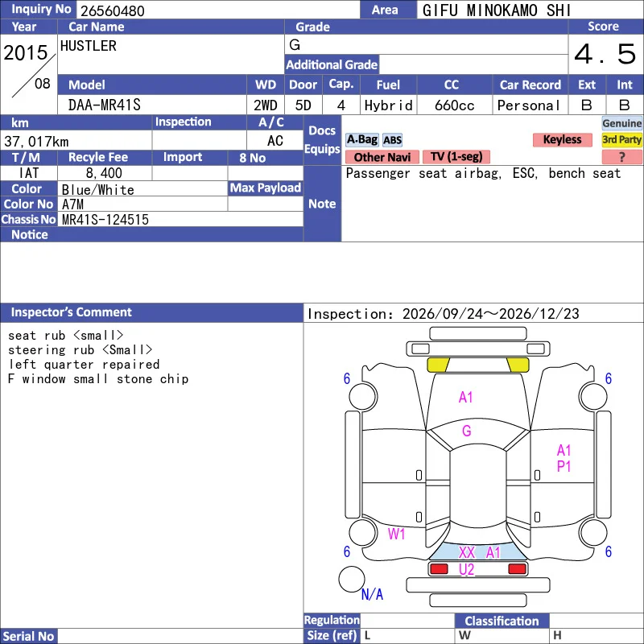Click the red right tail light
Screen dimensions: 644x644
coord(517,569)
